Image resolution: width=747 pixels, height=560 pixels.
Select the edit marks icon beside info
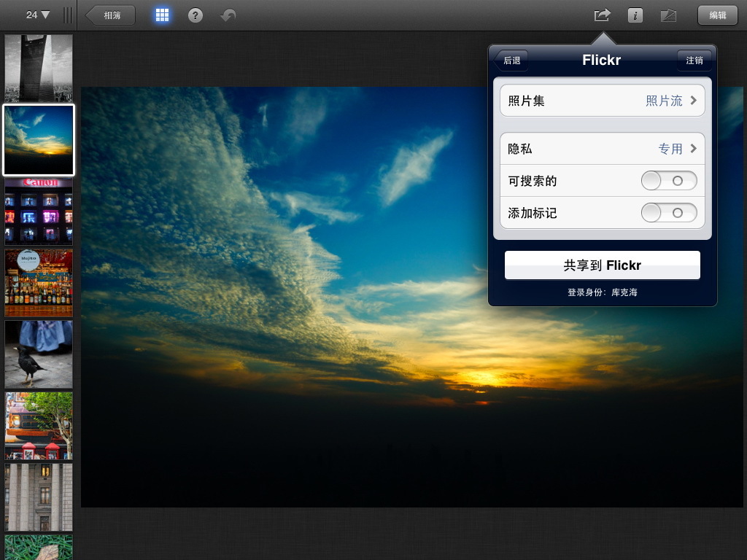(x=667, y=15)
